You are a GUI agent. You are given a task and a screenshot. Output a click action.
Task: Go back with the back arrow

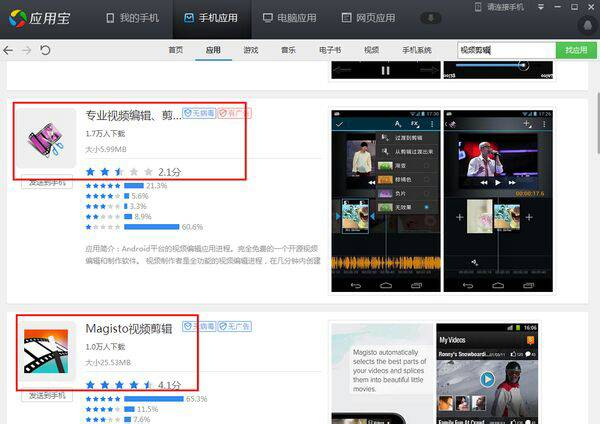click(8, 50)
